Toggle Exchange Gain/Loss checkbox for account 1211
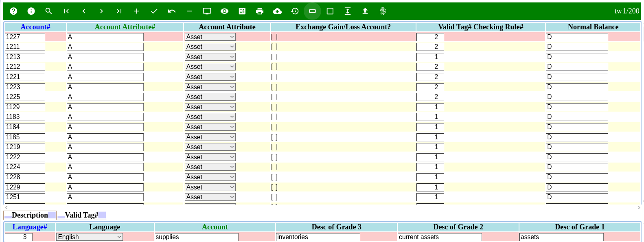 click(274, 47)
